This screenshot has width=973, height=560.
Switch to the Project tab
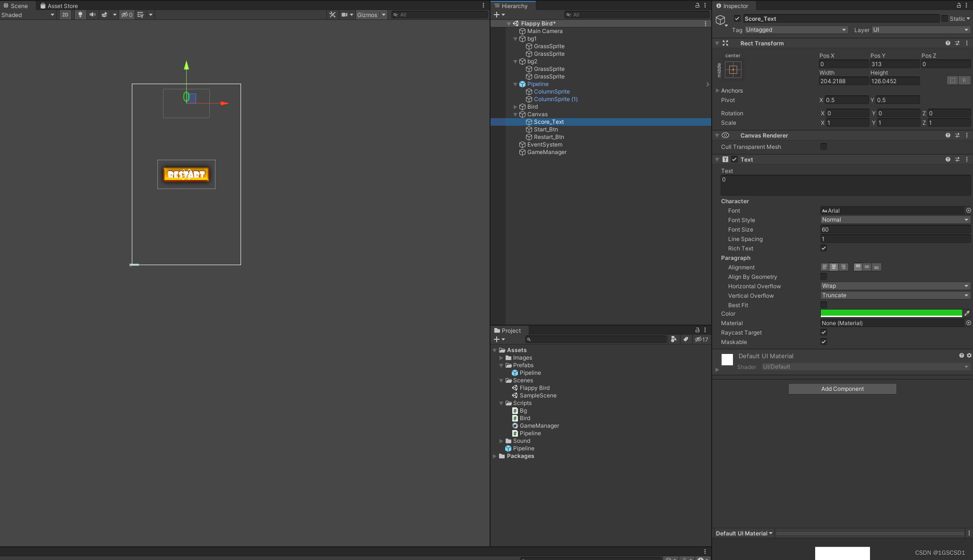(509, 330)
